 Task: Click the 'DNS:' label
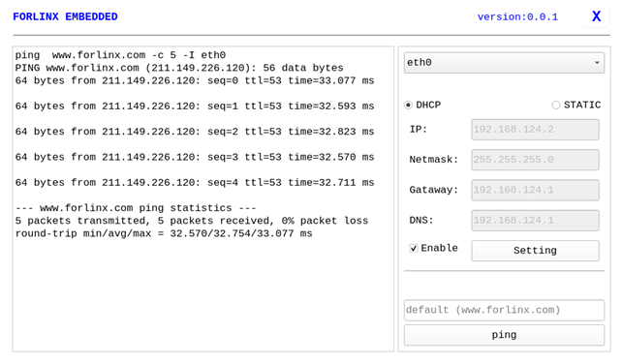421,221
